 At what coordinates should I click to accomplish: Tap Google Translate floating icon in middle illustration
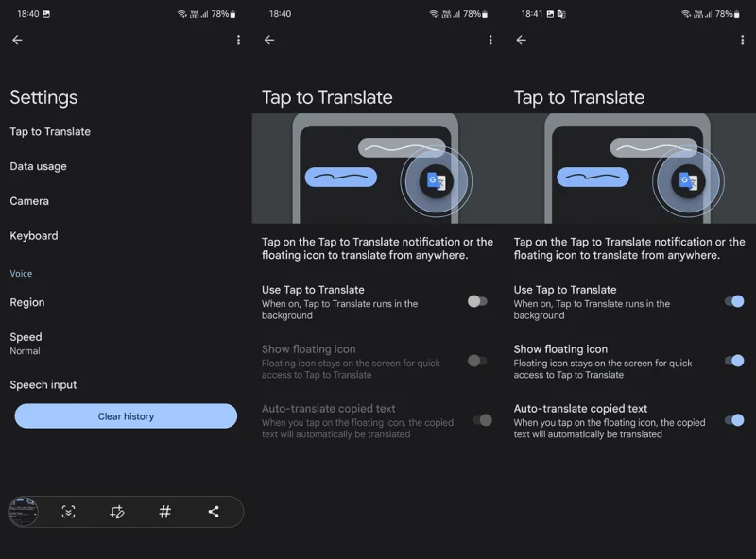click(x=437, y=181)
